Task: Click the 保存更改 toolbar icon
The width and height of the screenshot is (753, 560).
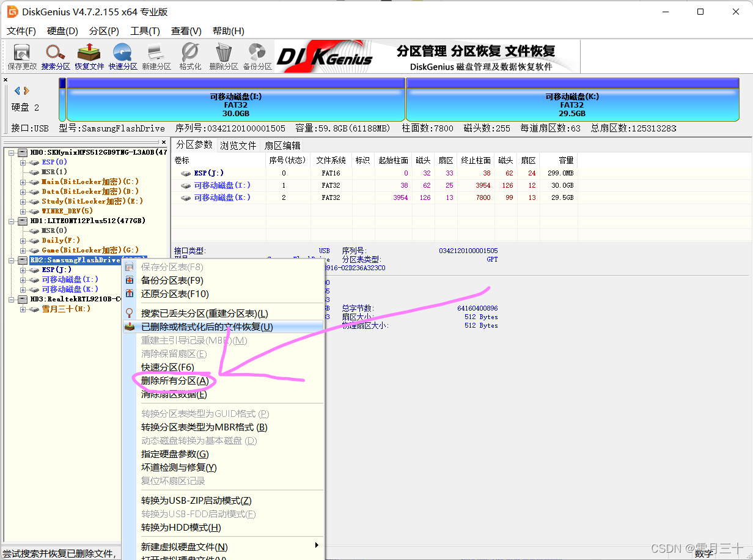Action: (22, 56)
